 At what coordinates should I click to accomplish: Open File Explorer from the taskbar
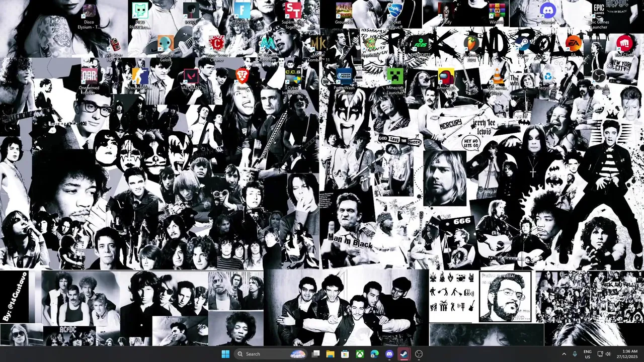[x=331, y=354]
